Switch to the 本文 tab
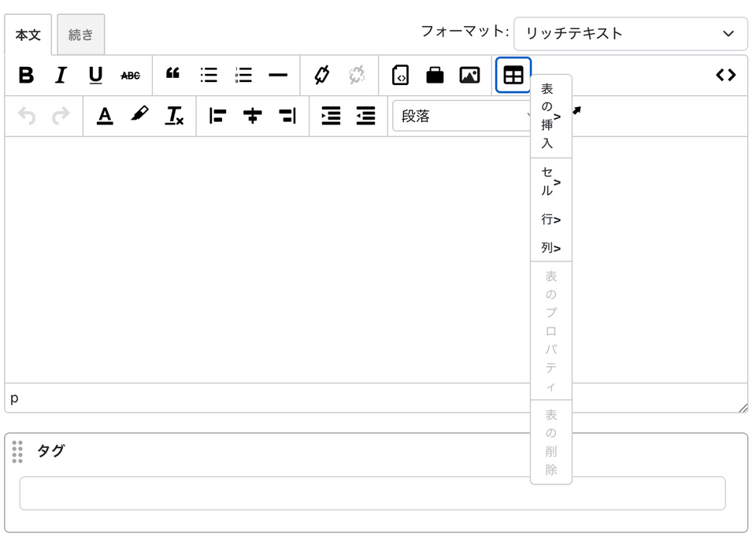This screenshot has height=541, width=756. 28,35
